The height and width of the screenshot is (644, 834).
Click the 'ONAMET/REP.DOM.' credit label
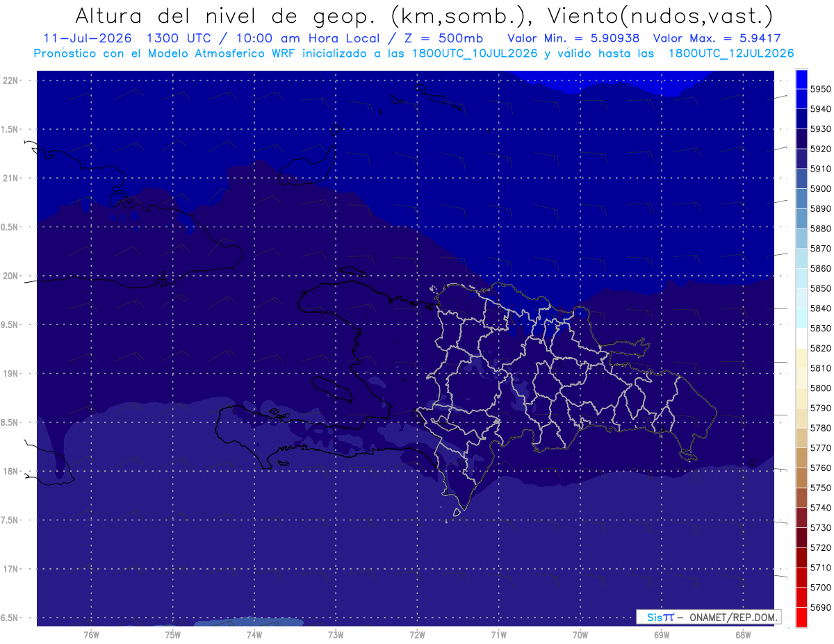click(x=733, y=617)
